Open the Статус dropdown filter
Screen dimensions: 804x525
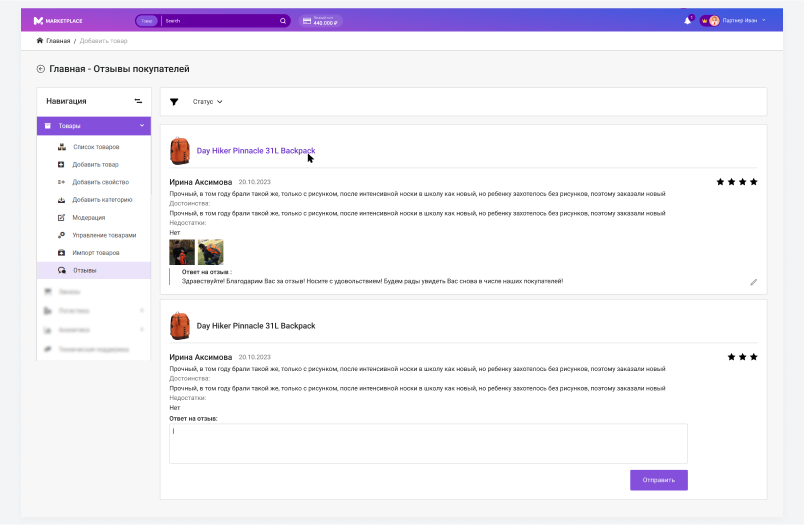207,101
